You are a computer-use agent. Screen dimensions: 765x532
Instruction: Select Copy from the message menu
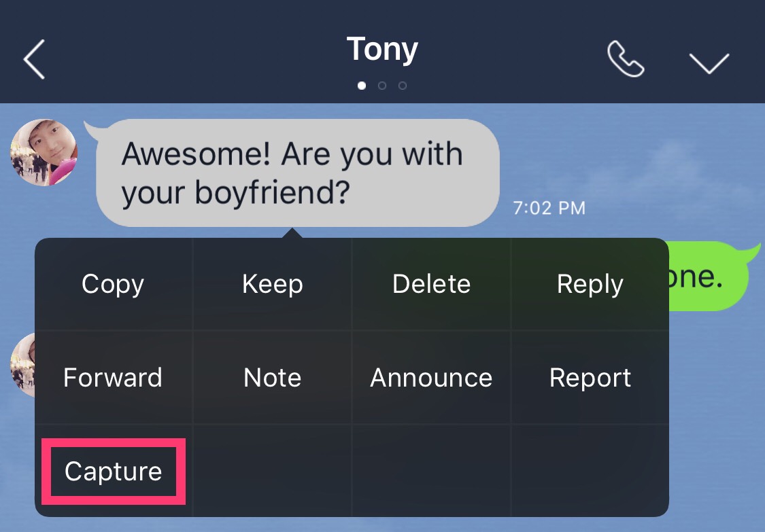[113, 284]
